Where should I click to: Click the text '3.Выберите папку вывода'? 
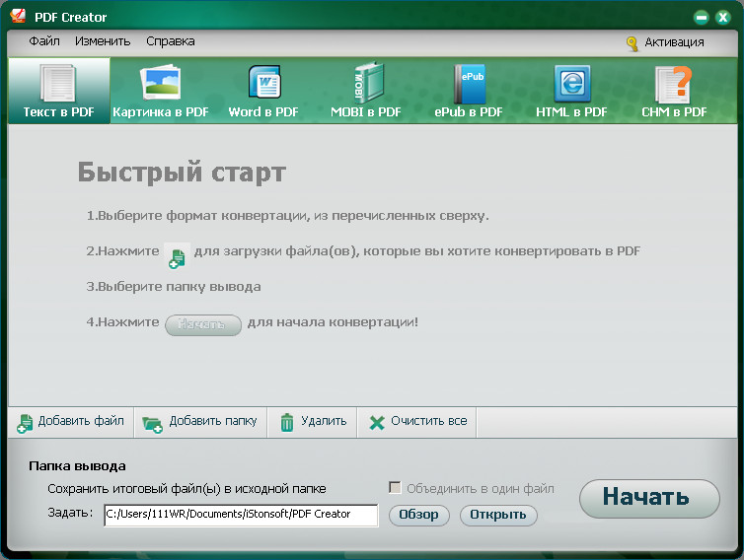[174, 287]
